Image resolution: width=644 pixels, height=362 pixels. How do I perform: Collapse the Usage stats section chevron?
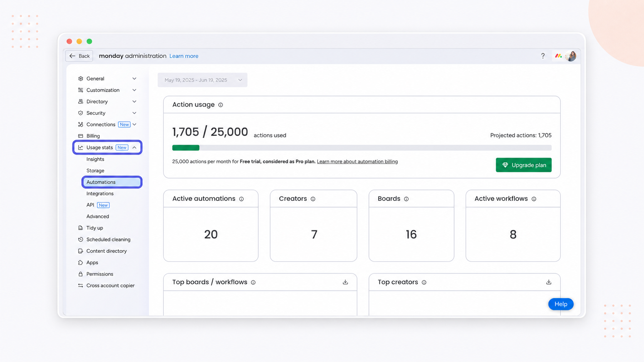(134, 148)
